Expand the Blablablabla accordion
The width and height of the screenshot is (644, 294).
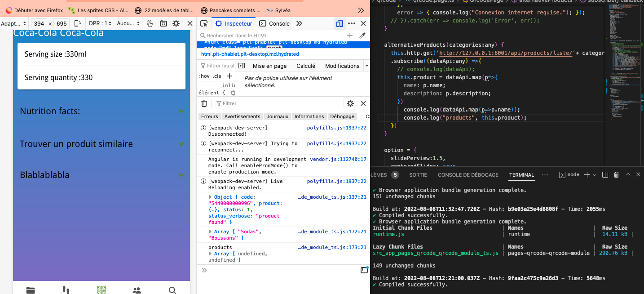(101, 175)
